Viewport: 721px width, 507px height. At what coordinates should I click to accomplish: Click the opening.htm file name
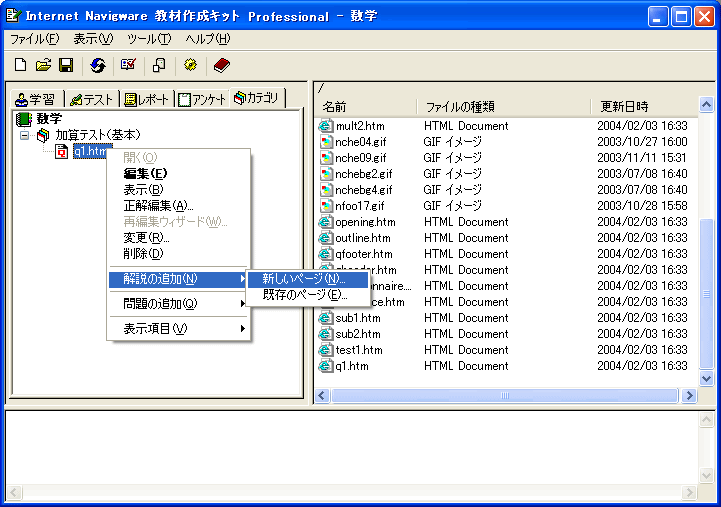pyautogui.click(x=365, y=222)
